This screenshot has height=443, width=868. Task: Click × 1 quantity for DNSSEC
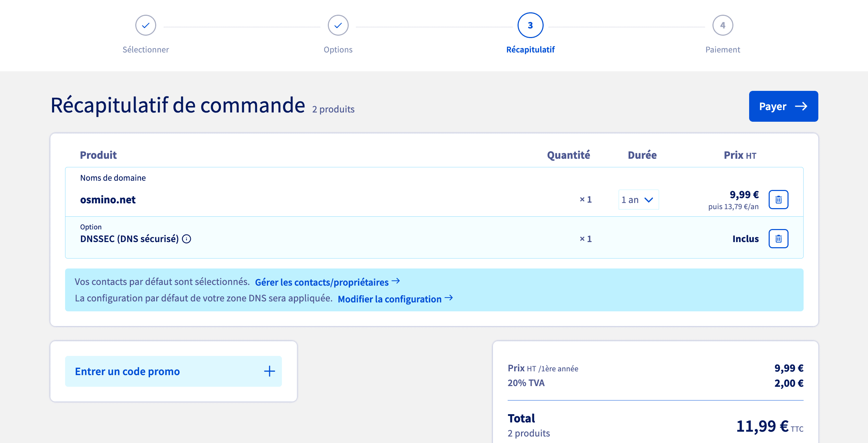586,239
